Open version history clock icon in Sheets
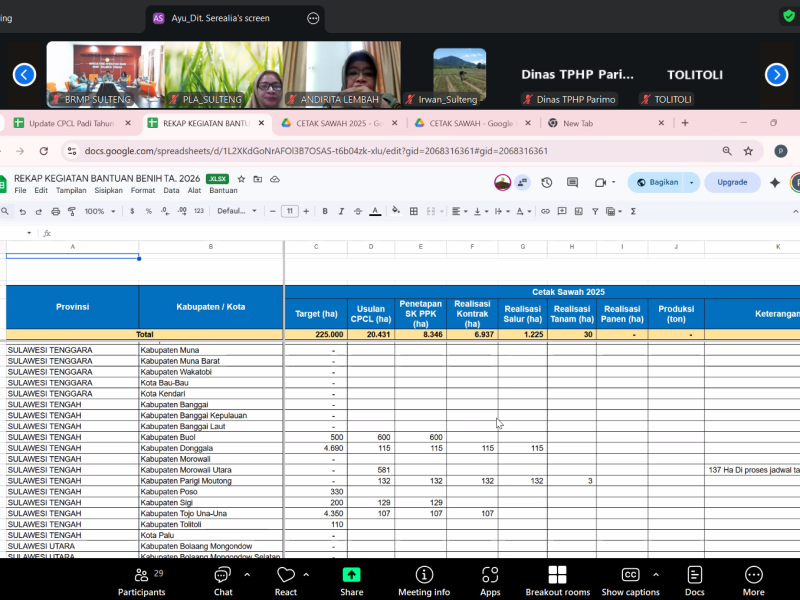Viewport: 800px width, 600px height. (547, 182)
